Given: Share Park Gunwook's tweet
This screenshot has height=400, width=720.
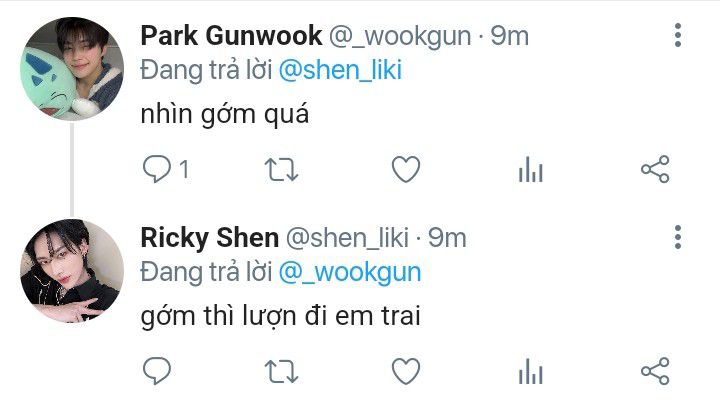Looking at the screenshot, I should (x=655, y=169).
